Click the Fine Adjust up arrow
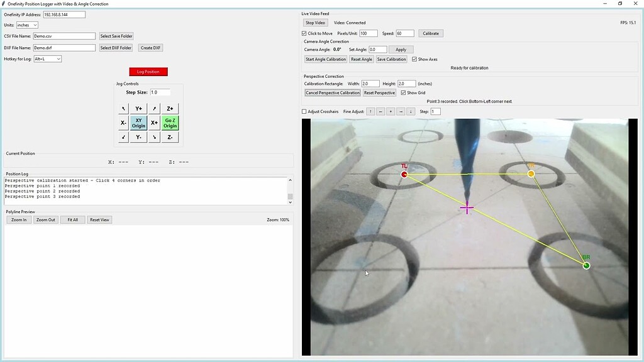The width and height of the screenshot is (644, 362). 371,111
